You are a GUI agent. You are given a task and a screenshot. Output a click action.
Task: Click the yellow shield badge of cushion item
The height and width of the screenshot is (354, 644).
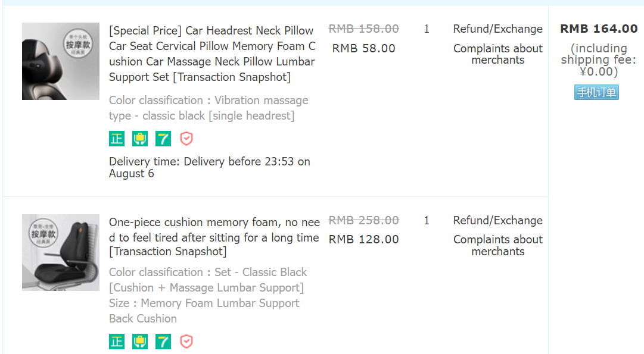140,342
